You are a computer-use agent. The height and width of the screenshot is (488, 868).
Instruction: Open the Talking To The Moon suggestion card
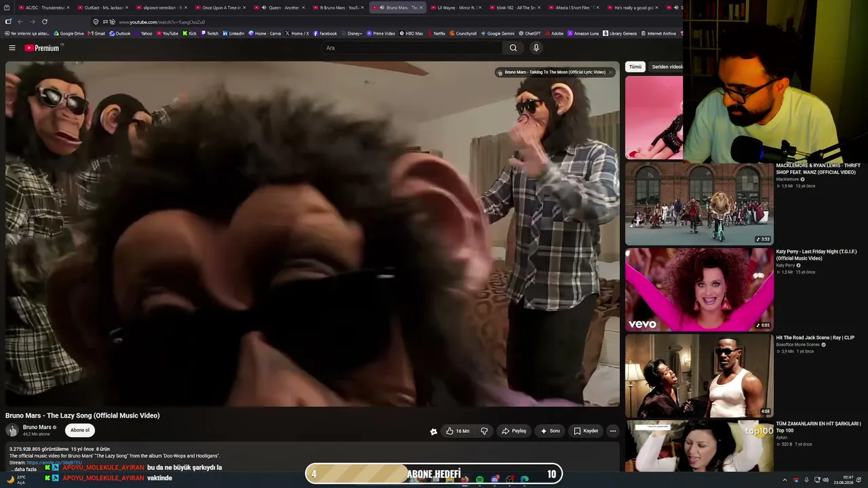click(x=555, y=72)
